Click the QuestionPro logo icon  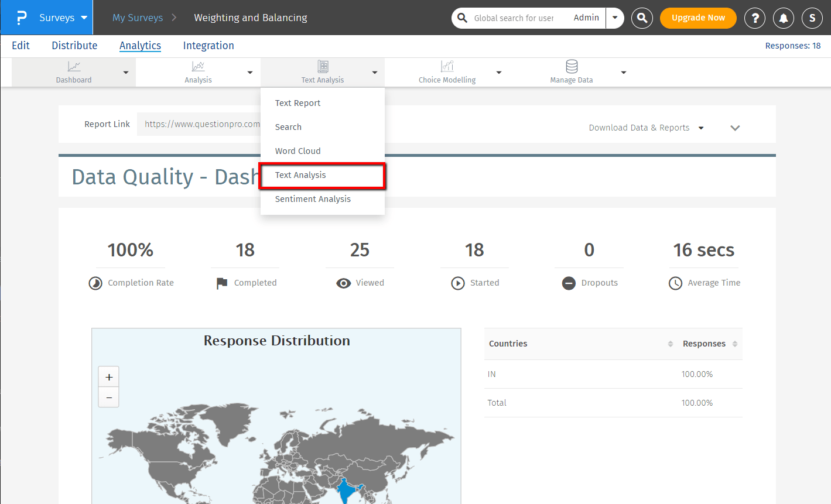(x=21, y=18)
